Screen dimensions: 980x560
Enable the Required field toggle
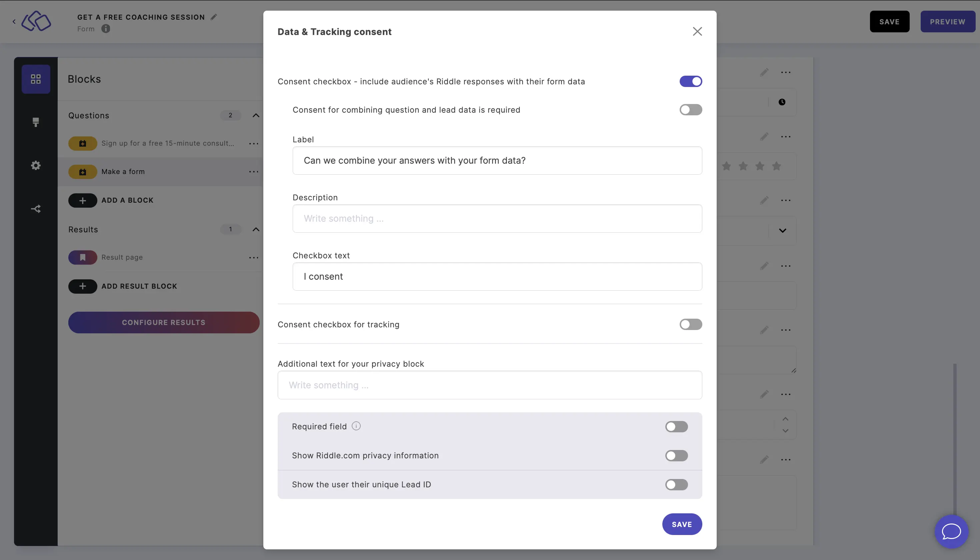[676, 426]
